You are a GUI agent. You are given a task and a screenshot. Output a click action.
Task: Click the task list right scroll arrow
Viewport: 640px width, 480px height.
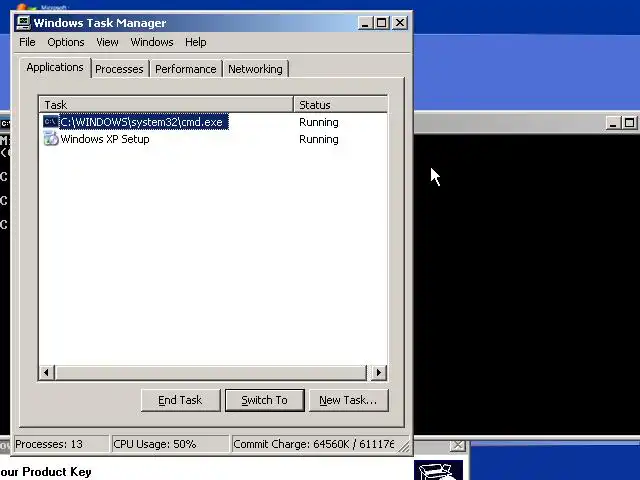point(378,372)
